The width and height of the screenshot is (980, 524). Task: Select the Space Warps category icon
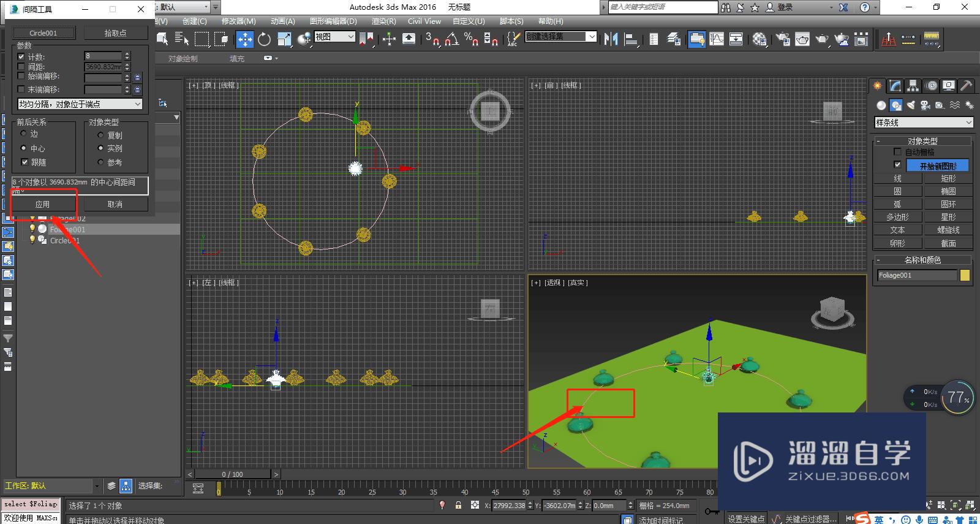[x=954, y=105]
